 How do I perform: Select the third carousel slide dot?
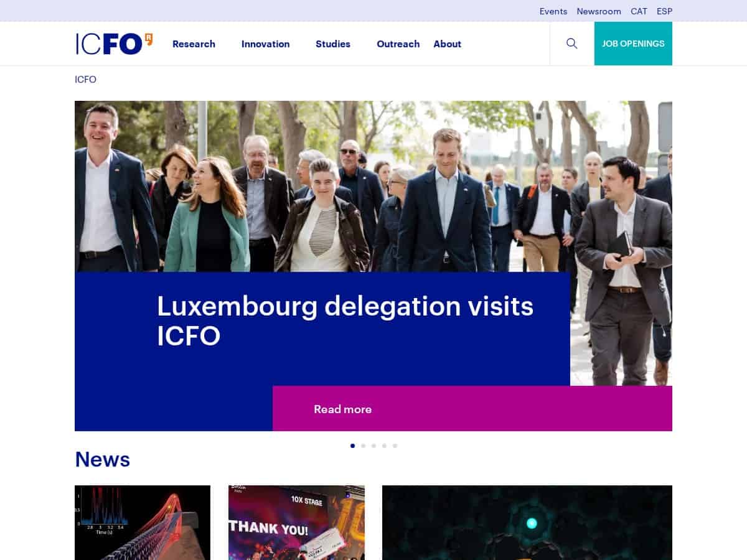[374, 446]
